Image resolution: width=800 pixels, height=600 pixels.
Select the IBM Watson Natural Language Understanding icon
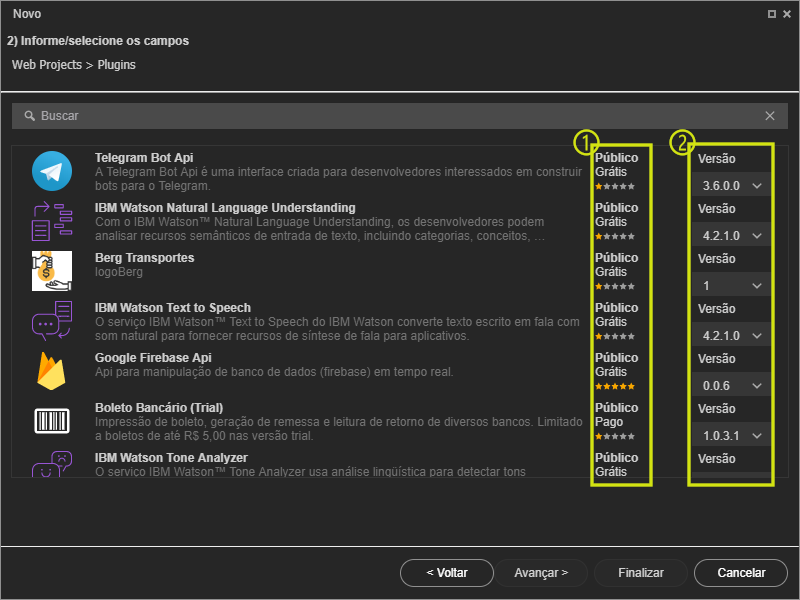52,221
